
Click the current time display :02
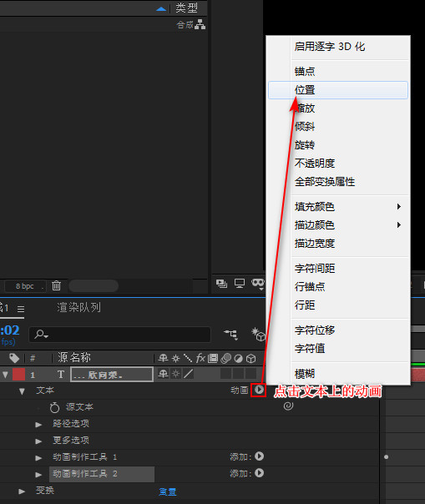(10, 330)
